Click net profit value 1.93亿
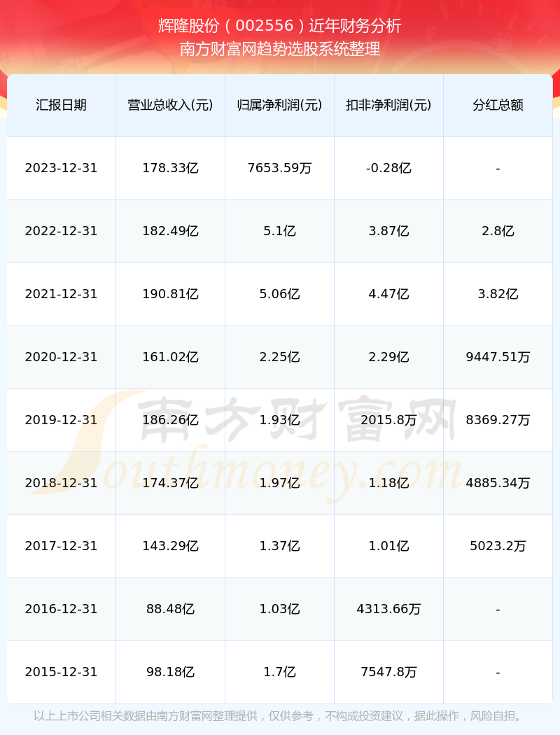This screenshot has height=735, width=560. [280, 420]
